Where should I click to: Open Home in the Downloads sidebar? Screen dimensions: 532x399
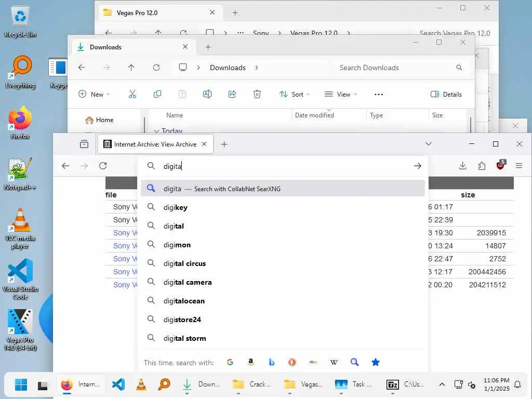(x=99, y=120)
